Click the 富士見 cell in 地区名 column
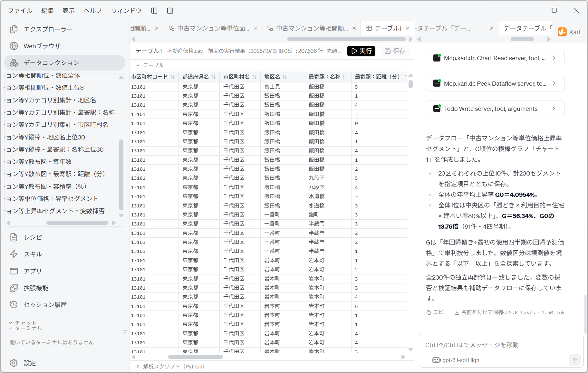This screenshot has height=373, width=588. click(282, 87)
